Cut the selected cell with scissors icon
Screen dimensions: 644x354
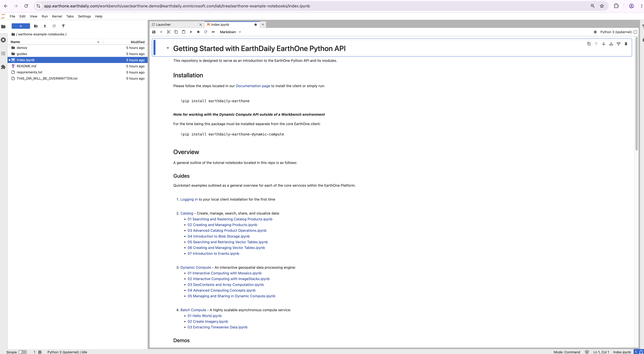(169, 32)
